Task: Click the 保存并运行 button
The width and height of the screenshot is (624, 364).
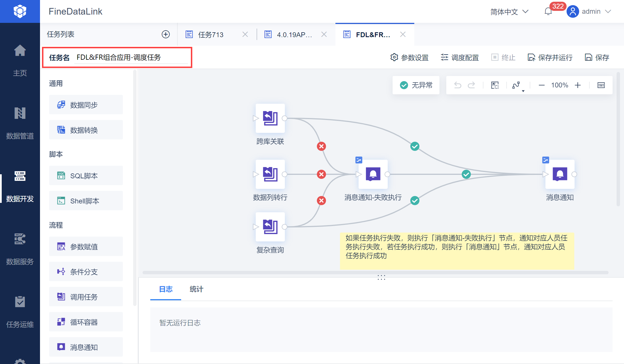Action: point(550,57)
